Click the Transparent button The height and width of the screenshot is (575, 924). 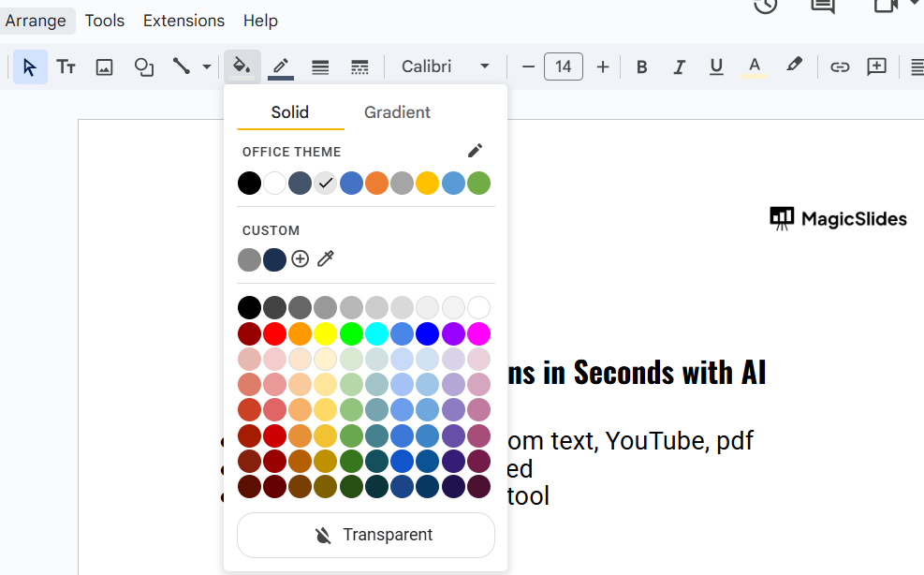click(366, 535)
